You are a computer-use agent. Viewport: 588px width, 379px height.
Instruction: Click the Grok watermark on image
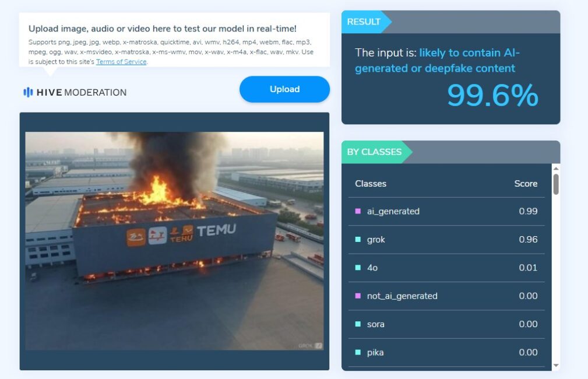coord(310,346)
